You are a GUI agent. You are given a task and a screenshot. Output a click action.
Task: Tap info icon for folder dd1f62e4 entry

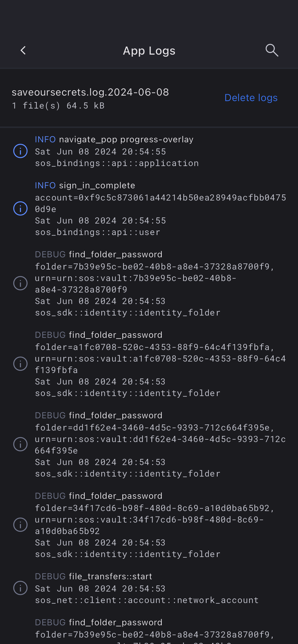20,444
